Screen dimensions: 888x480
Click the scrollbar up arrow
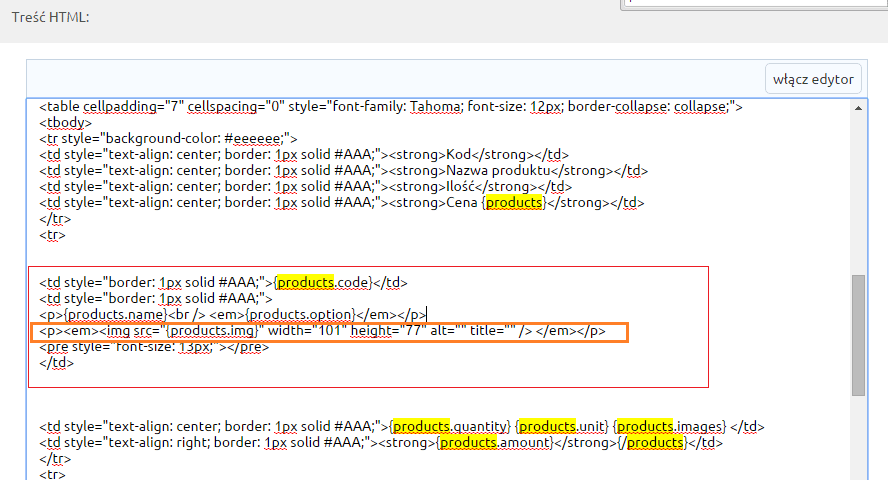click(859, 108)
